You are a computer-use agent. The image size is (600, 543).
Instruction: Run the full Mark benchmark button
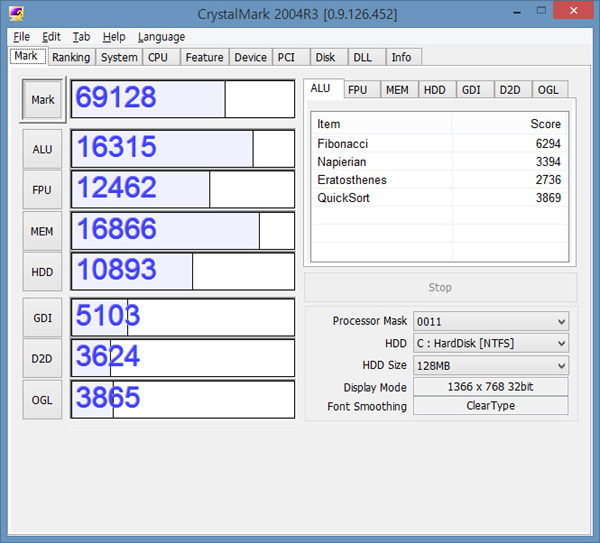pyautogui.click(x=43, y=100)
